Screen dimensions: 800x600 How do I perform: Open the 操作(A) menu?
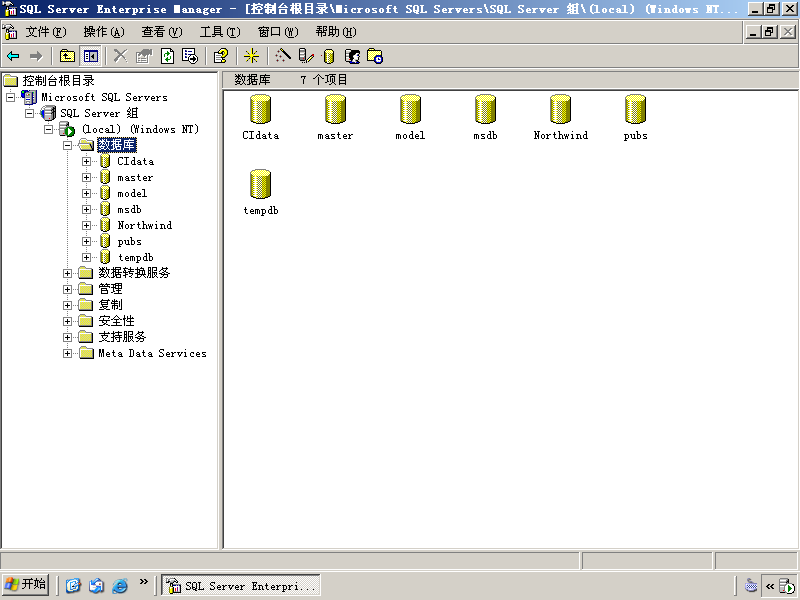point(104,32)
